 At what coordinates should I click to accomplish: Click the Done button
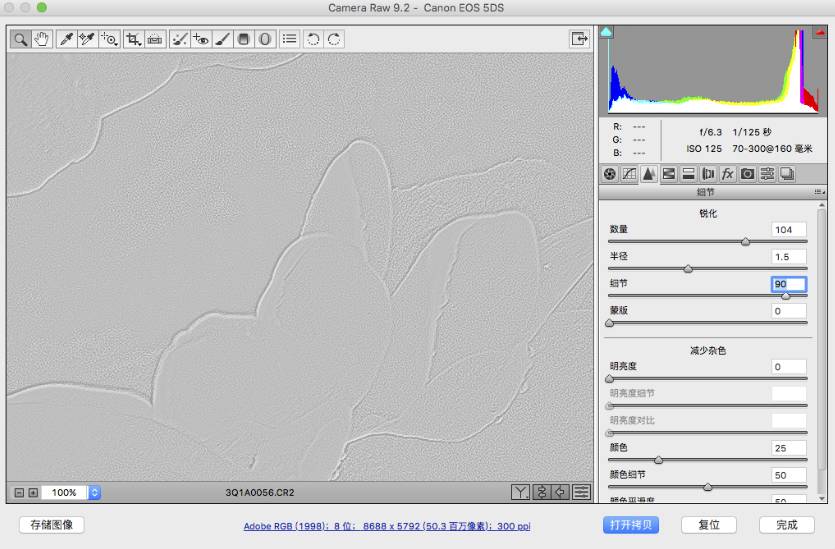click(787, 525)
